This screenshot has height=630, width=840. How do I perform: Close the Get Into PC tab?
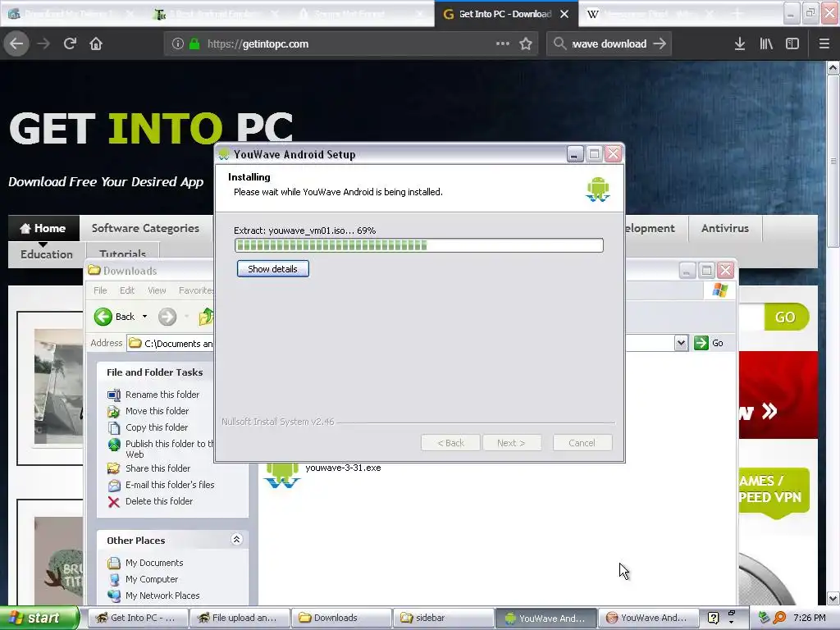tap(564, 14)
